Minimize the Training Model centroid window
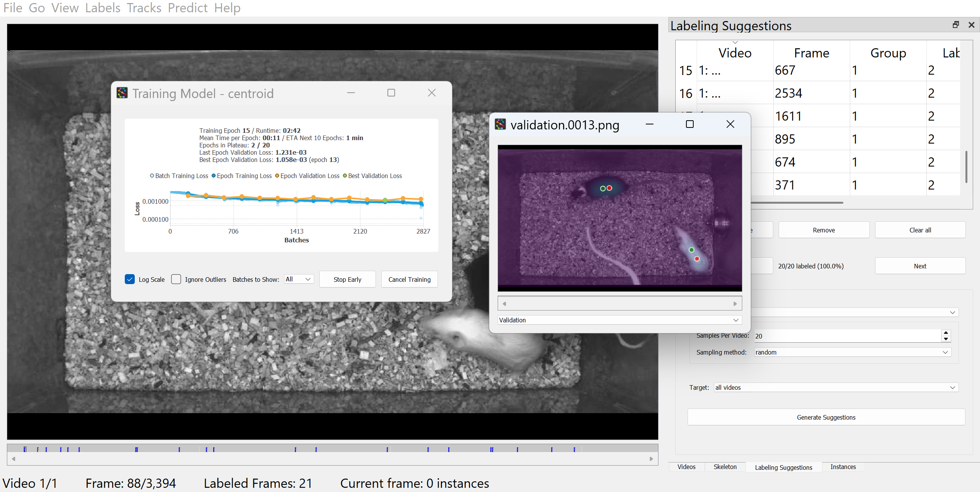The height and width of the screenshot is (492, 980). 351,93
